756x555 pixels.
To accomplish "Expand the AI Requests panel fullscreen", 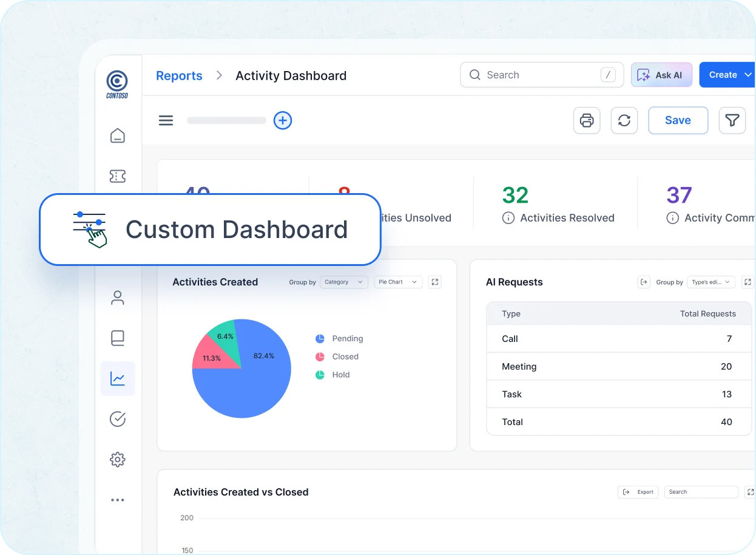I will click(748, 282).
